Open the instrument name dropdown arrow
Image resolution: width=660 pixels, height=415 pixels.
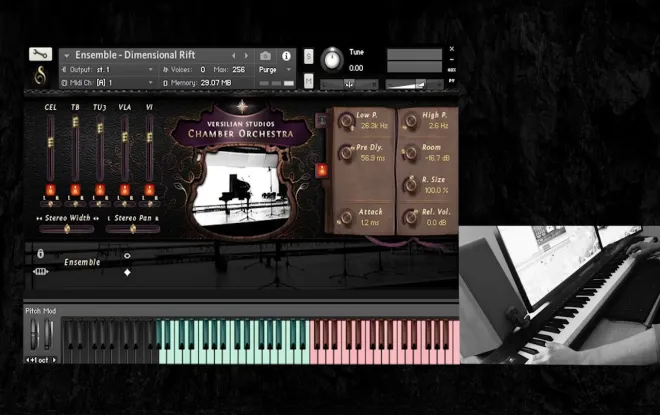67,56
